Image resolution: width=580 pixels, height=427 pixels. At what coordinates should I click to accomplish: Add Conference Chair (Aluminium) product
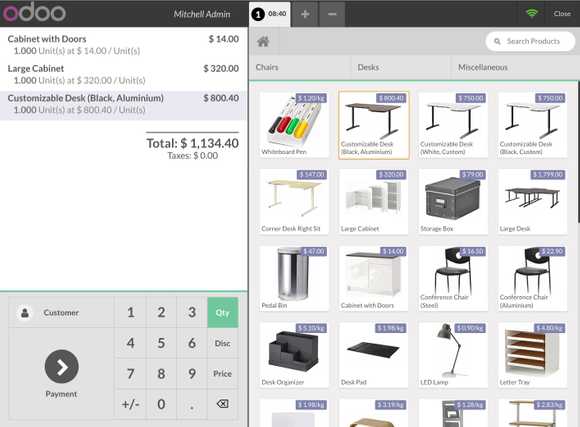click(x=533, y=278)
